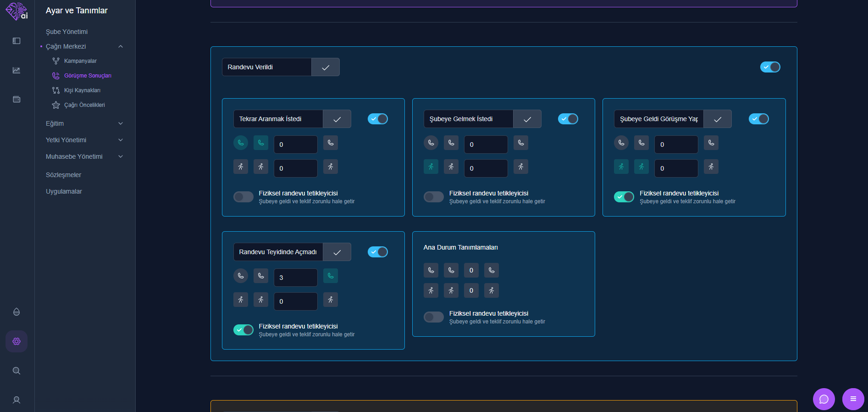Screen dimensions: 868x412
Task: Open the search magnifier sidebar icon
Action: [17, 371]
